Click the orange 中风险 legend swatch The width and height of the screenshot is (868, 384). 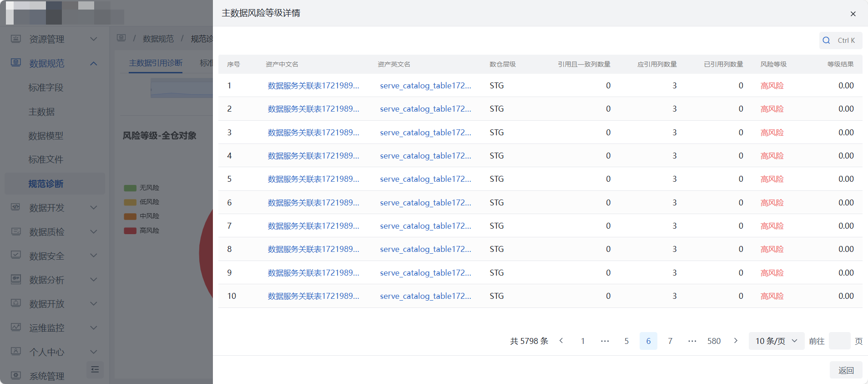[x=130, y=216]
